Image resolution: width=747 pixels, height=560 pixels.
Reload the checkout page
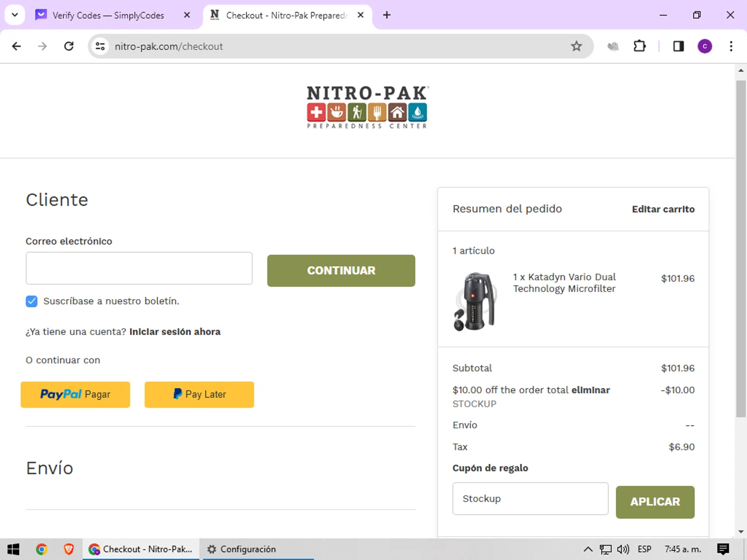pos(69,46)
